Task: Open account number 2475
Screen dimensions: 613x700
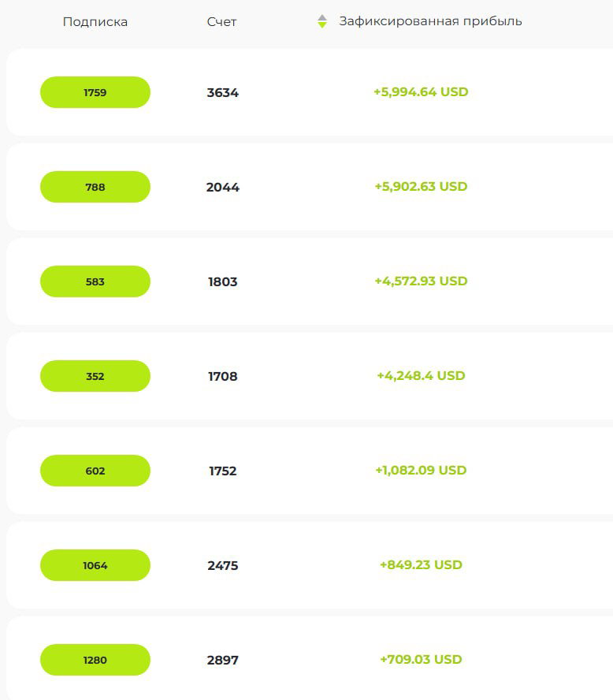Action: 223,565
